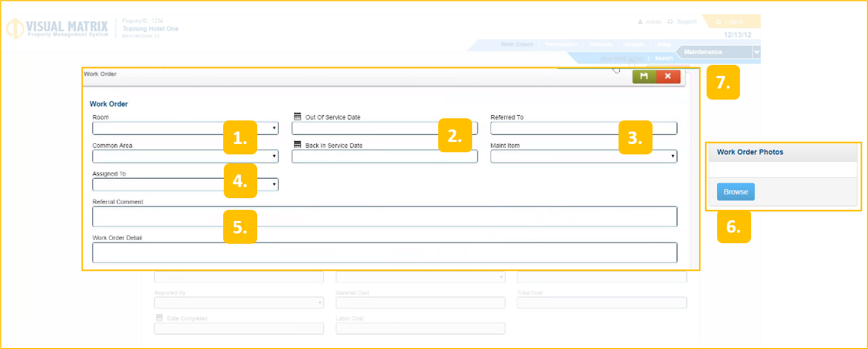
Task: Open the Maint Item dropdown
Action: [x=672, y=156]
